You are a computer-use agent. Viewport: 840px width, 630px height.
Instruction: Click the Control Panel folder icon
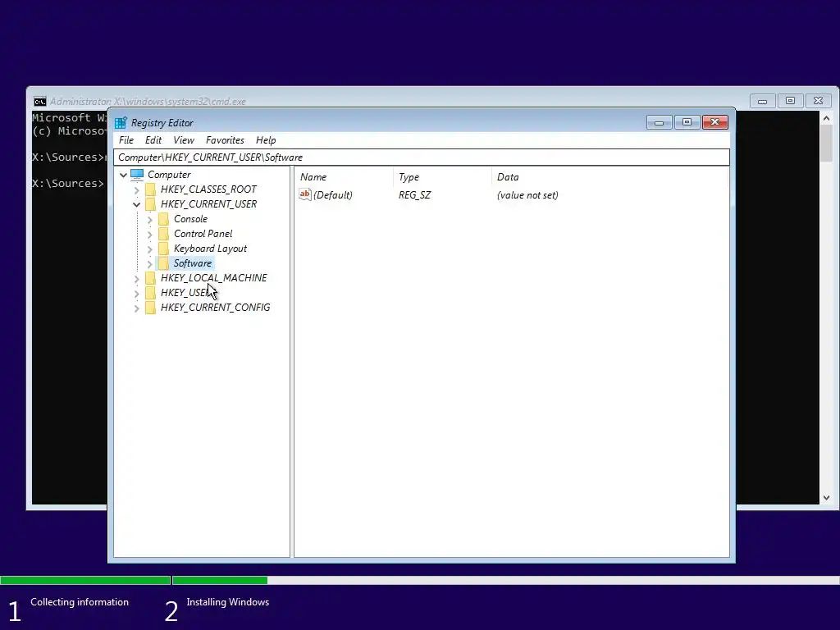coord(163,234)
